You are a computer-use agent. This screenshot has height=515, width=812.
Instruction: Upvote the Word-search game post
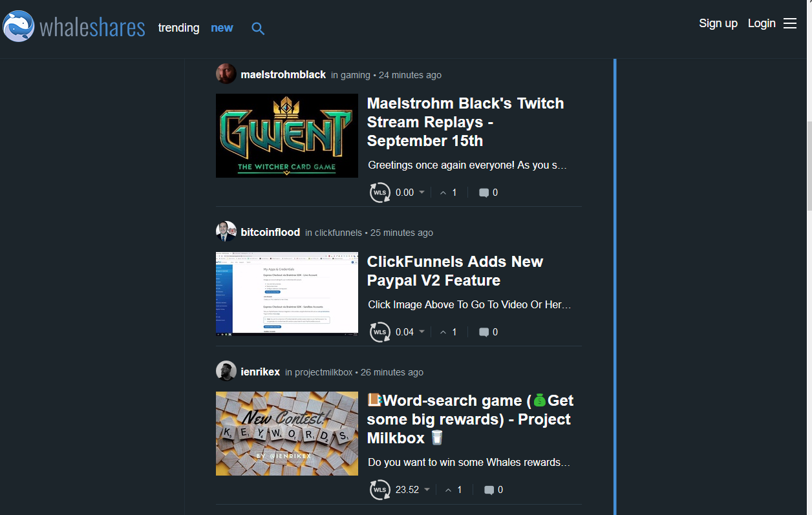449,490
